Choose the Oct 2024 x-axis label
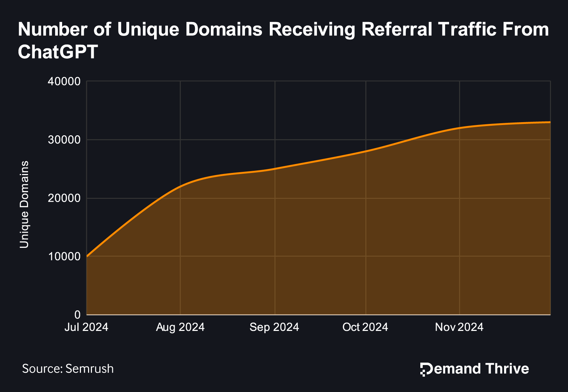The height and width of the screenshot is (392, 568). [365, 327]
